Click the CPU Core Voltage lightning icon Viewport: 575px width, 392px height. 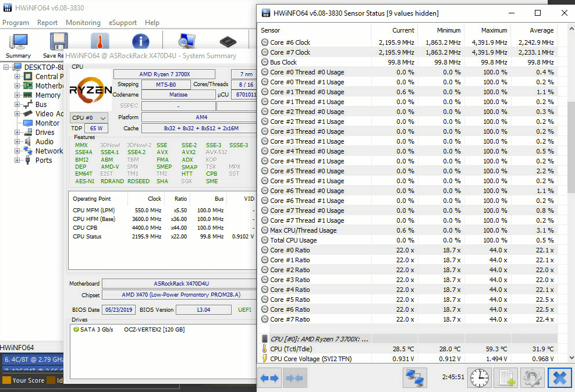[x=264, y=359]
